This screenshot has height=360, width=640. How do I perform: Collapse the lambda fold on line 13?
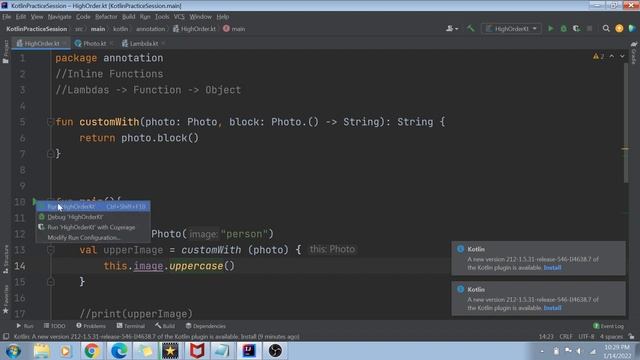pos(50,250)
